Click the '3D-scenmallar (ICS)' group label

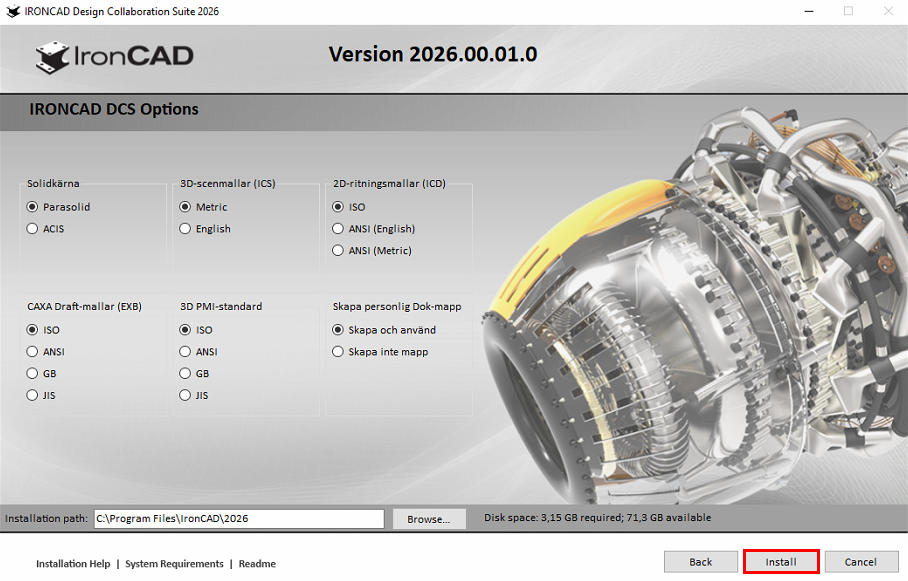point(228,183)
